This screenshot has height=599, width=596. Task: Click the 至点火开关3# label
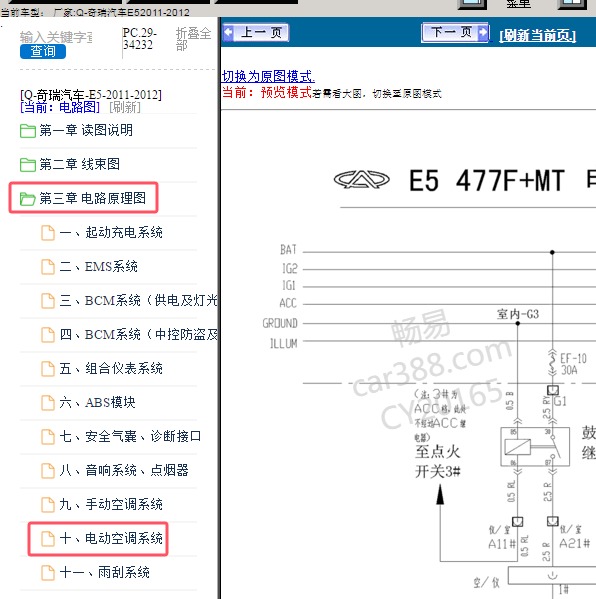click(x=437, y=461)
